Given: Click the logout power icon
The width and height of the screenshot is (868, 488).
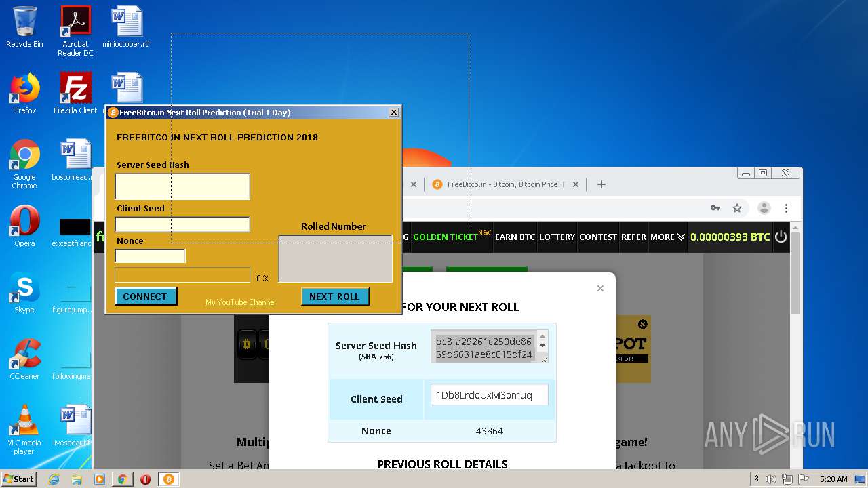Looking at the screenshot, I should [781, 237].
